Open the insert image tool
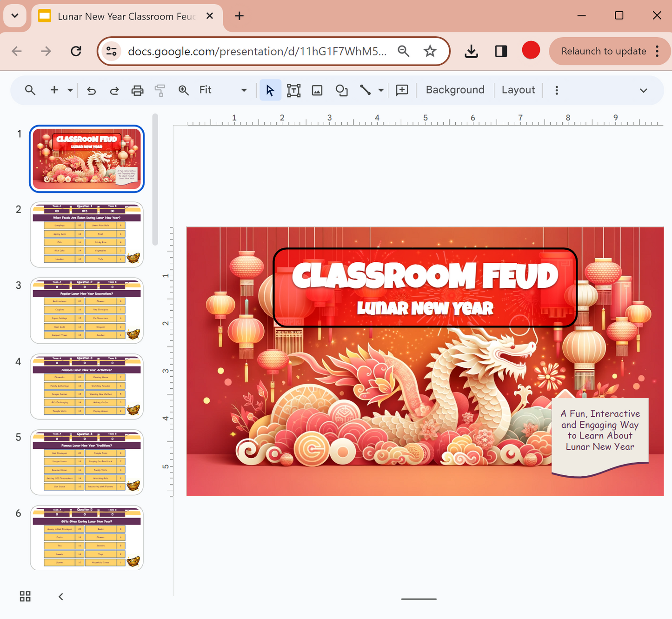 tap(317, 90)
